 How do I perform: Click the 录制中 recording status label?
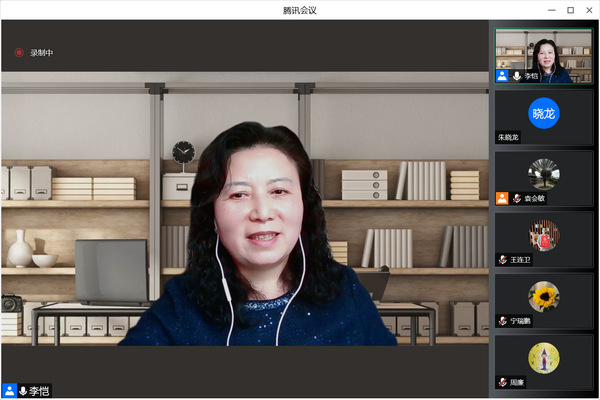(41, 53)
